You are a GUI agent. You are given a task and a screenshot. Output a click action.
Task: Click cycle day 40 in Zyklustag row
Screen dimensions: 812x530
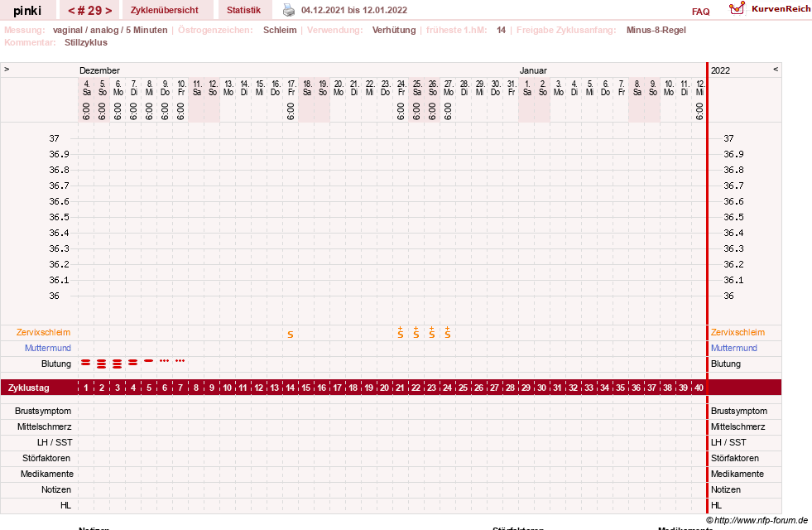pyautogui.click(x=699, y=388)
